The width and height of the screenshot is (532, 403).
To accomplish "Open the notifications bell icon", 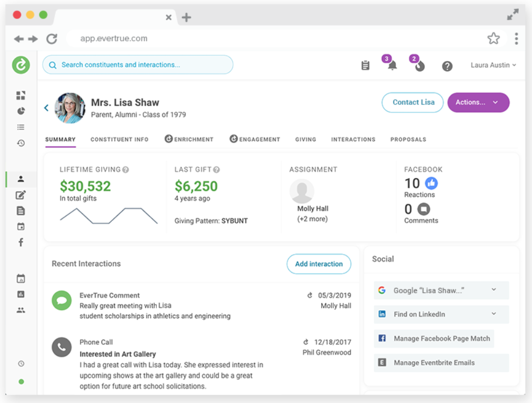I will coord(392,66).
